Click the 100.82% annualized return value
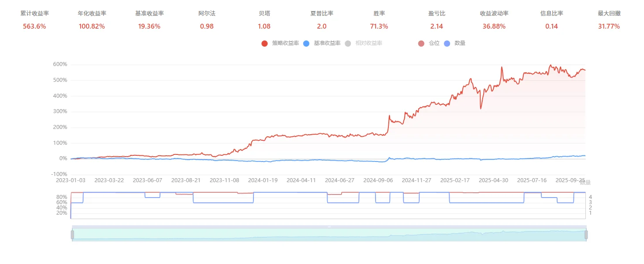 (x=92, y=26)
